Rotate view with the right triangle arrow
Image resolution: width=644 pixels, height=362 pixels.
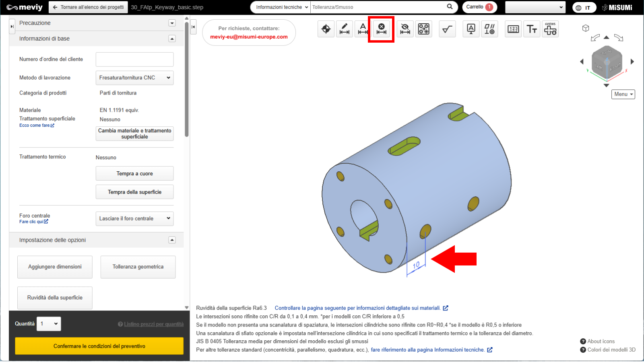632,62
